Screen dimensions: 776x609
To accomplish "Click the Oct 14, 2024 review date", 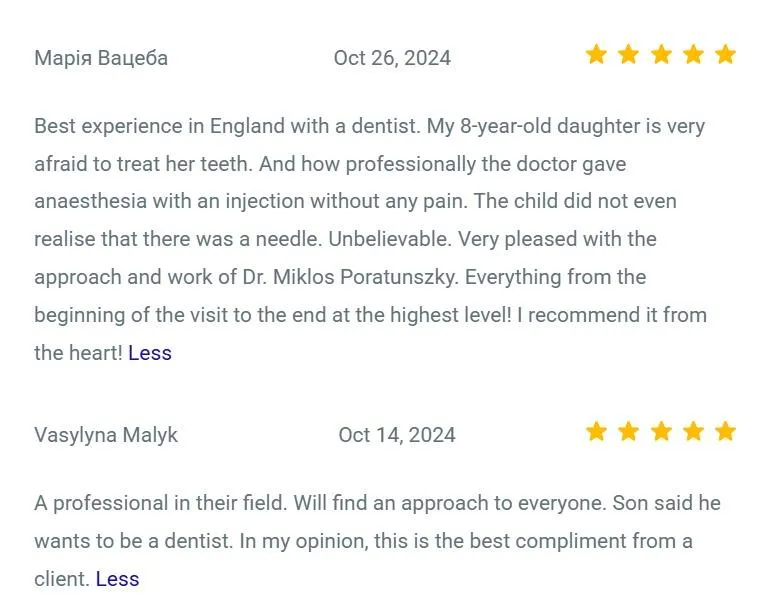I will tap(397, 435).
